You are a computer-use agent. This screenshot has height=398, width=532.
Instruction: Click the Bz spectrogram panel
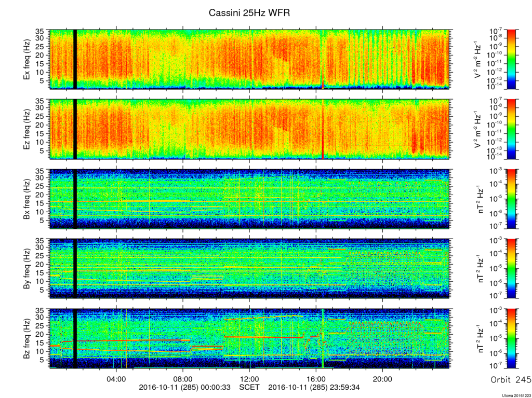click(x=250, y=338)
